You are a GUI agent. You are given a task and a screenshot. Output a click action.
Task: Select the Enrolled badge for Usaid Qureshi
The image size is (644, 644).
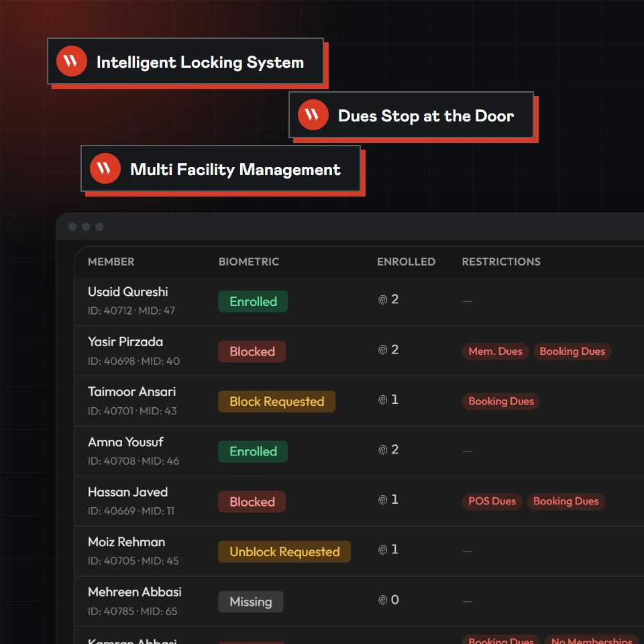coord(253,301)
